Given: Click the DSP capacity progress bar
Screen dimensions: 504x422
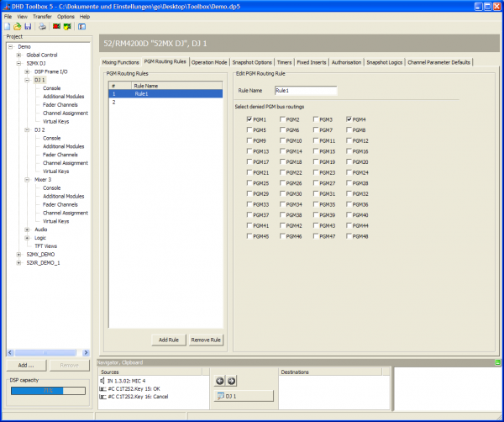Looking at the screenshot, I should pyautogui.click(x=48, y=391).
